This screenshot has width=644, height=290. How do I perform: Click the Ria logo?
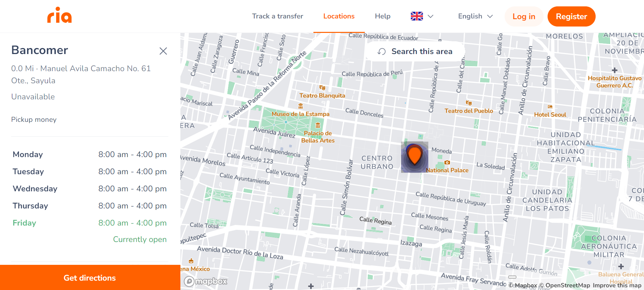pyautogui.click(x=59, y=15)
